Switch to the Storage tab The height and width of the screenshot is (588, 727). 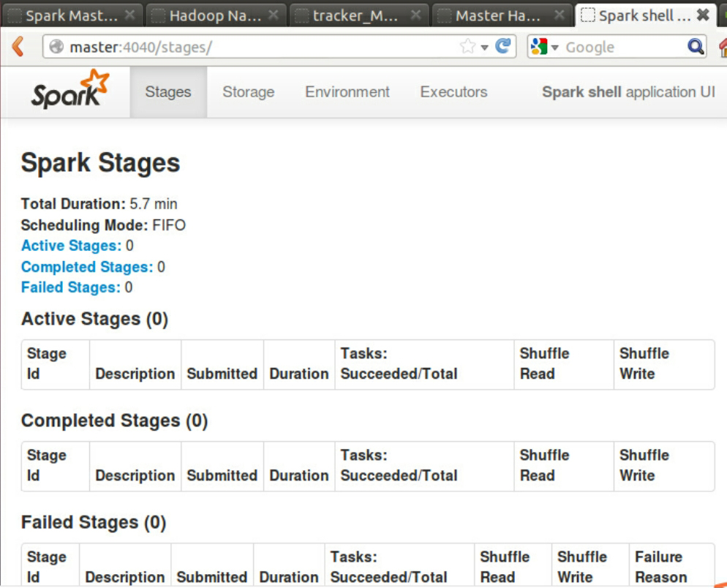(x=248, y=92)
